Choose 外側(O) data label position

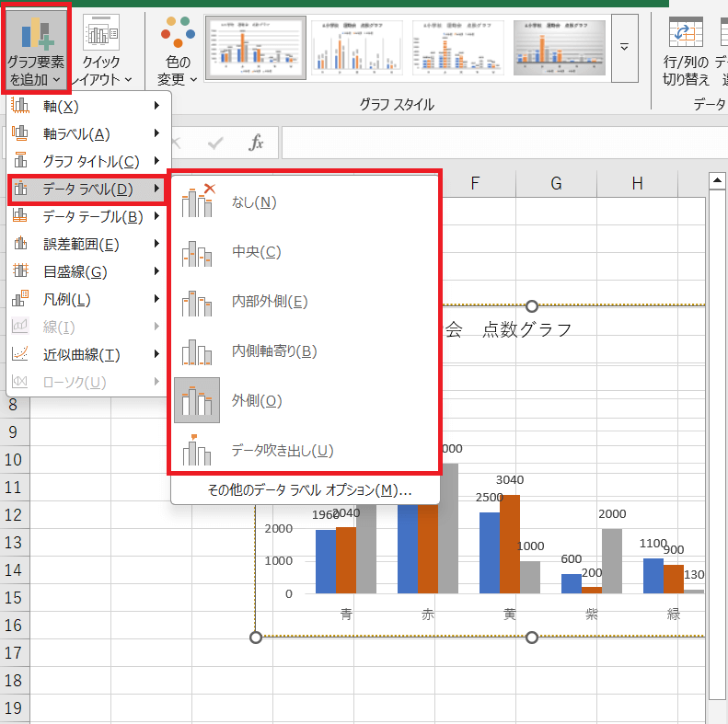pyautogui.click(x=306, y=400)
